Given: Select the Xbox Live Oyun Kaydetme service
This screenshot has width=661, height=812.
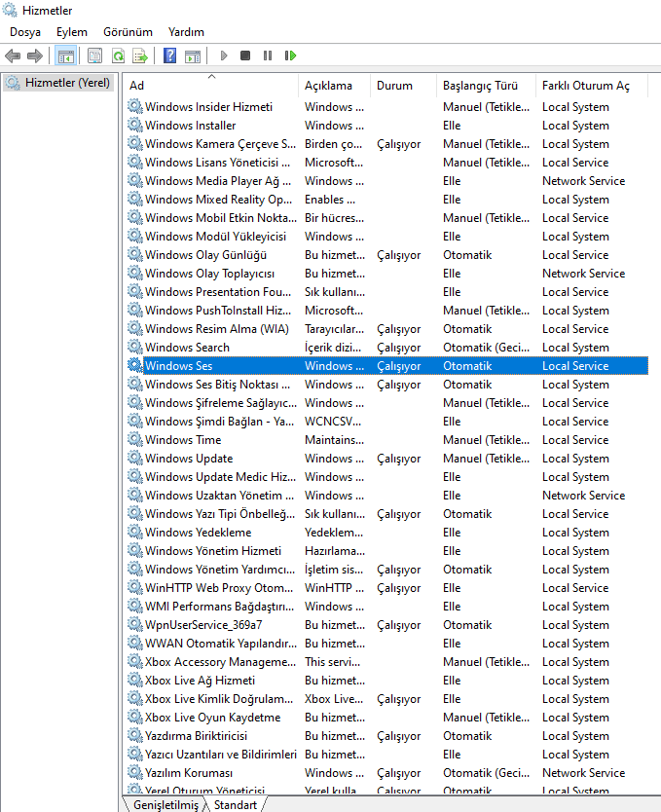Looking at the screenshot, I should (x=213, y=718).
